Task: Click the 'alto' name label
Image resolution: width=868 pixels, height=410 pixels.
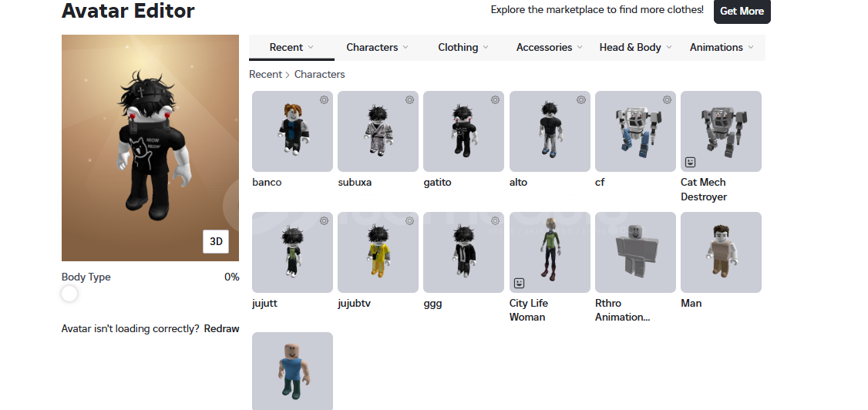Action: 518,182
